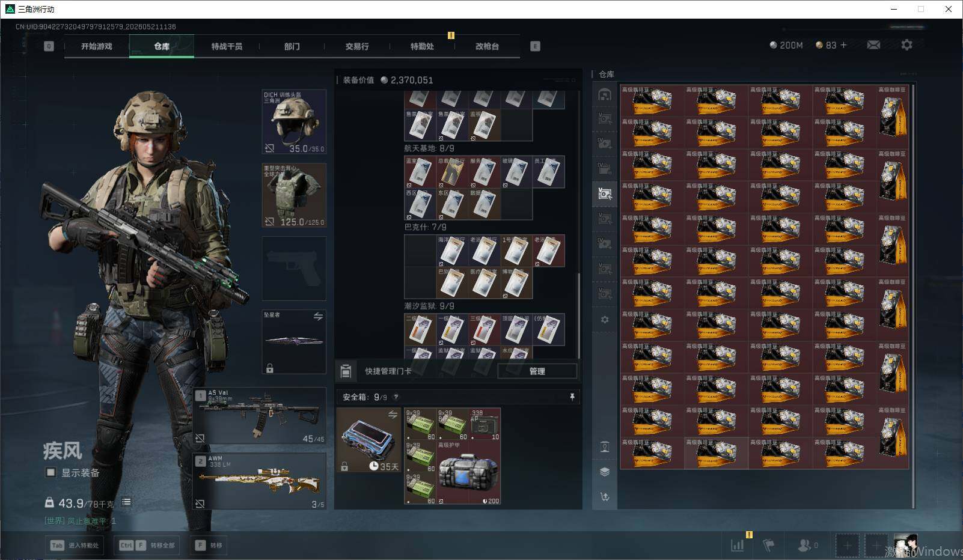Pin the 安全箱 panel
Viewport: 963px width, 560px height.
point(572,397)
